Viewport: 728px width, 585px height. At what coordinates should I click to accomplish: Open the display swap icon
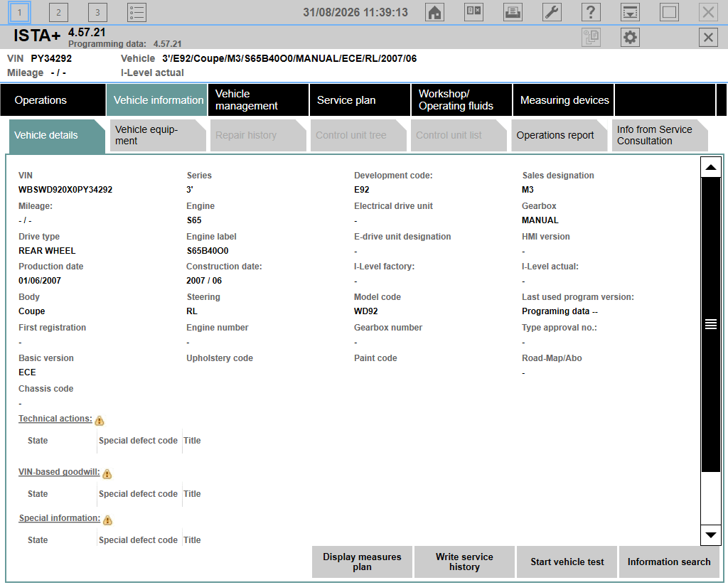(473, 13)
